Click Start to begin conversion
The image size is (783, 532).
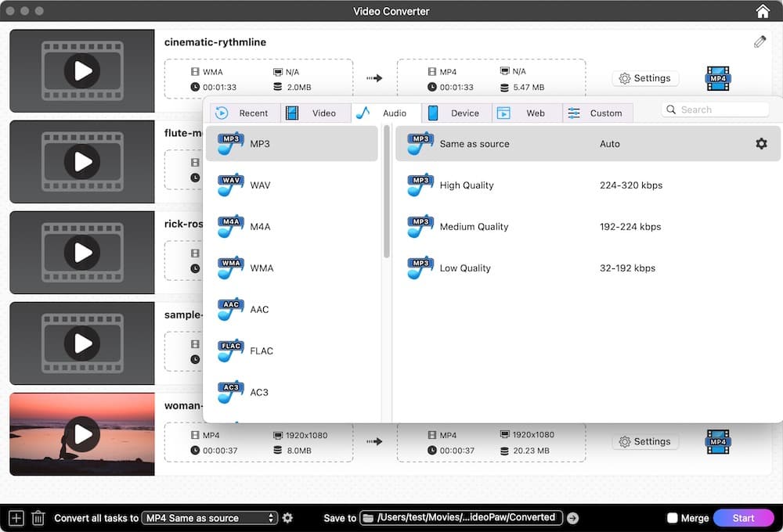743,517
